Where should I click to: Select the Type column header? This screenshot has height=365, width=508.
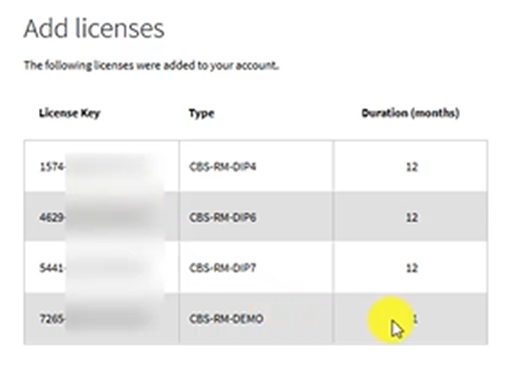coord(202,113)
